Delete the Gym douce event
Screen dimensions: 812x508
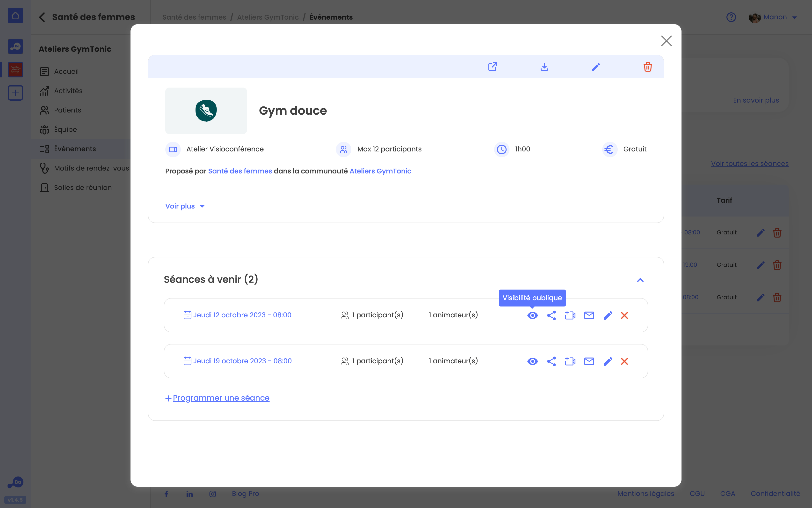tap(648, 67)
